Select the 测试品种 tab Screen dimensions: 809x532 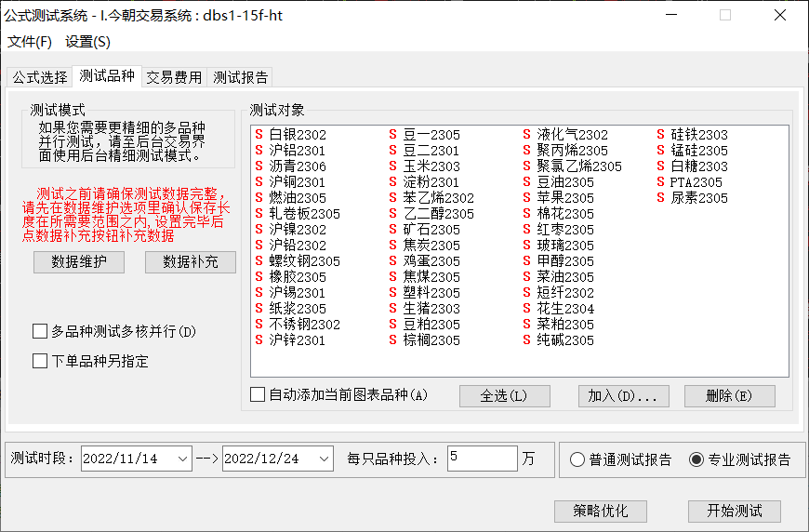[x=107, y=76]
